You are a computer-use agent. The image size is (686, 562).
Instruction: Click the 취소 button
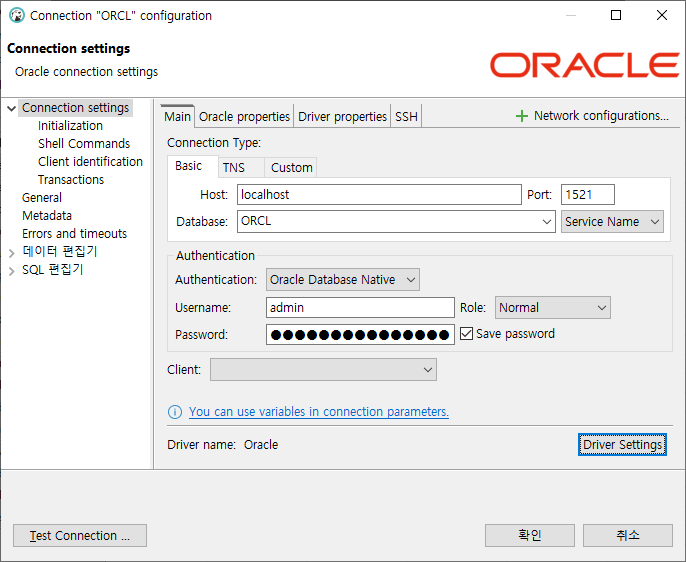[x=628, y=535]
